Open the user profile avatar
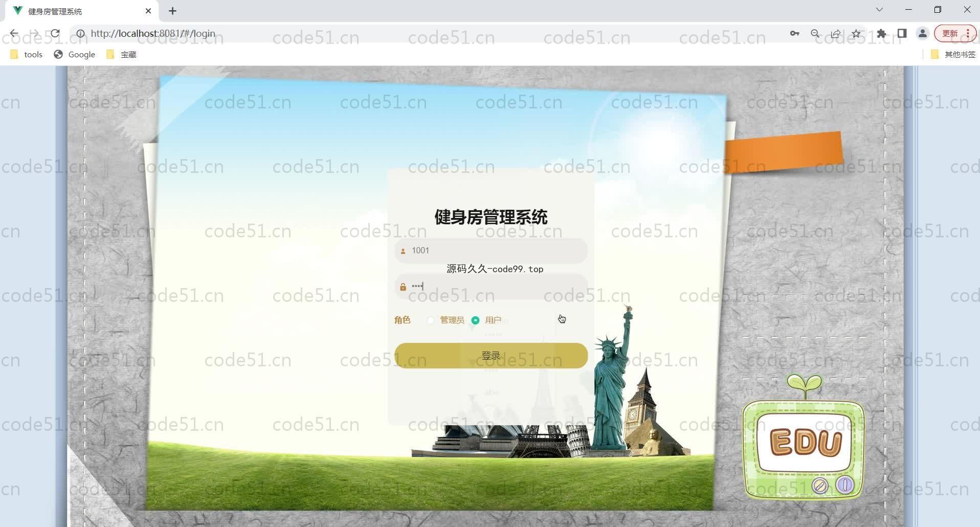 [923, 33]
